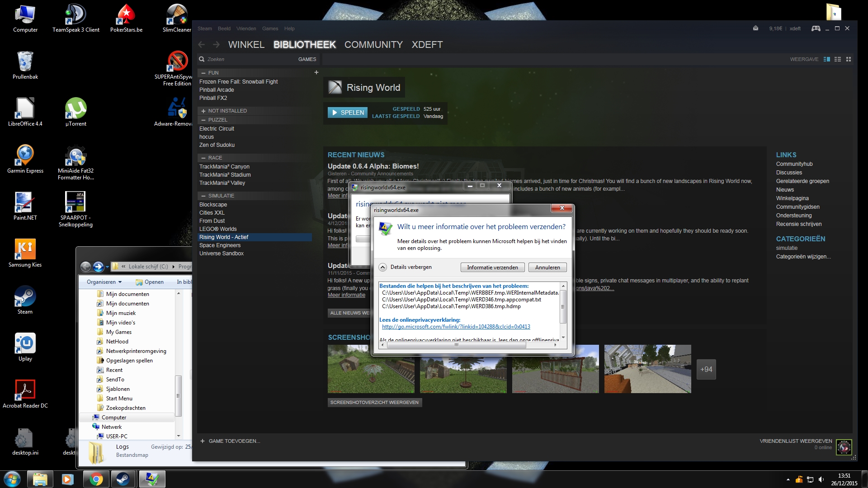The image size is (868, 488).
Task: Switch to grid view icon in Weergave
Action: pyautogui.click(x=849, y=59)
